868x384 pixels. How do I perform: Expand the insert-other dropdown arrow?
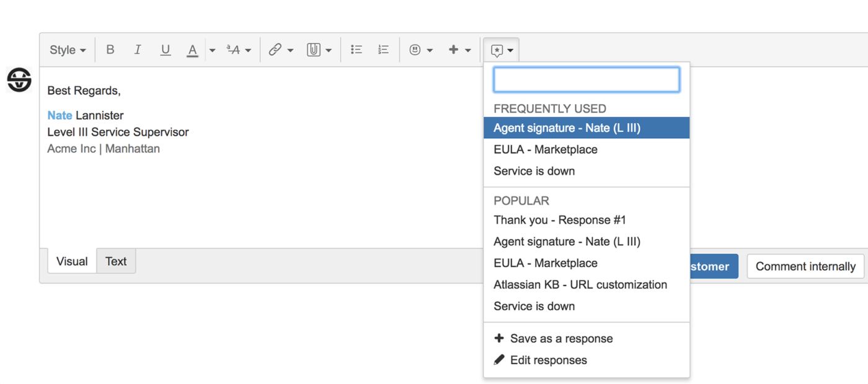468,50
